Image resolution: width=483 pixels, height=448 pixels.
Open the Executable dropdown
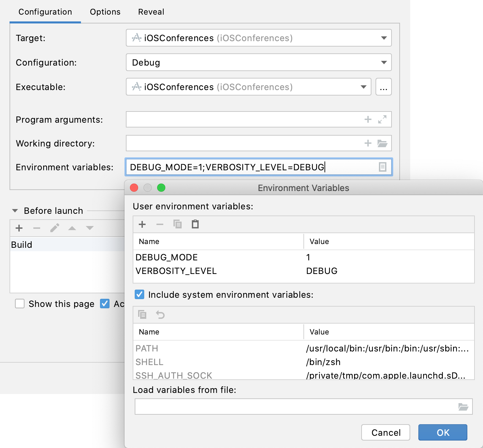click(x=249, y=87)
